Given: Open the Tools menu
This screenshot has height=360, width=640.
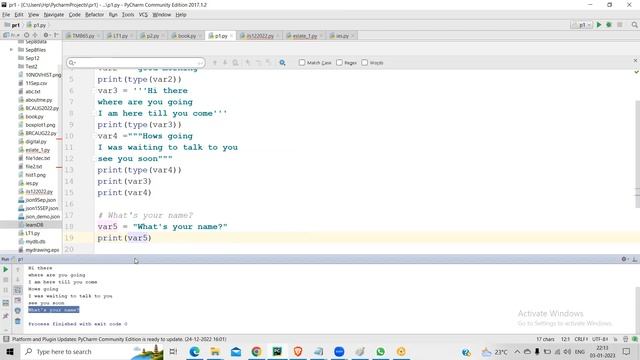Looking at the screenshot, I should [128, 15].
